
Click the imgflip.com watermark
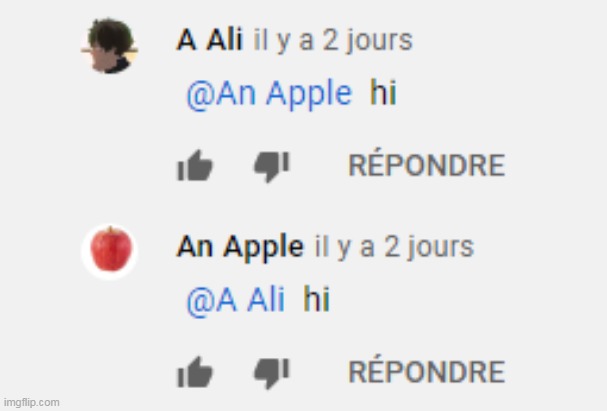point(31,402)
